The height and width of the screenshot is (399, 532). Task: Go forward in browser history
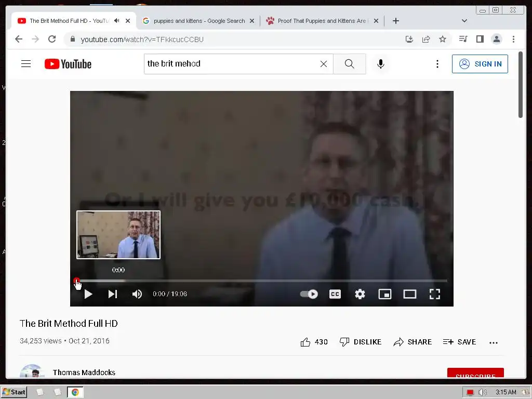(x=35, y=39)
